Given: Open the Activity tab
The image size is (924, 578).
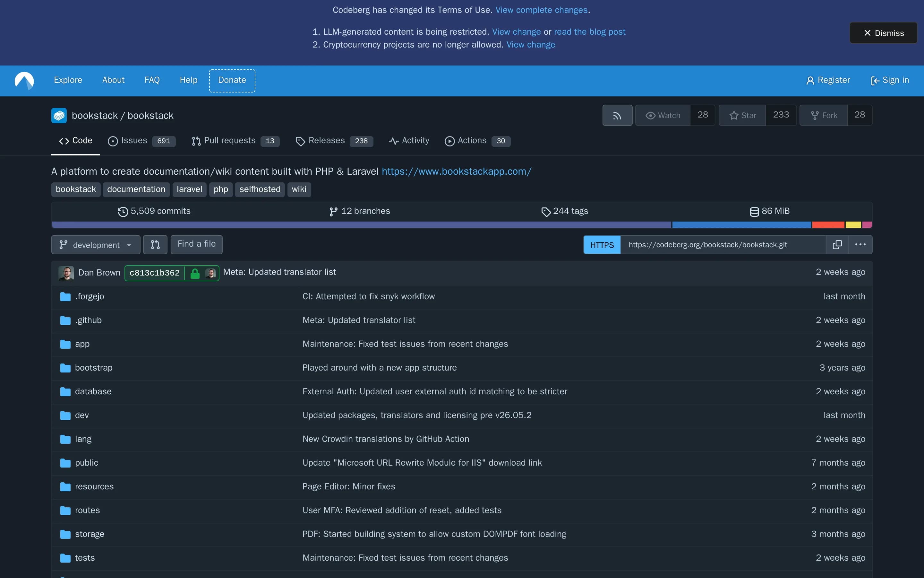Looking at the screenshot, I should [409, 141].
